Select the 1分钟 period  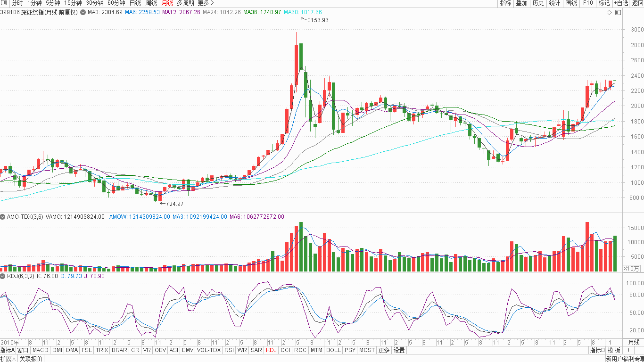coord(34,3)
